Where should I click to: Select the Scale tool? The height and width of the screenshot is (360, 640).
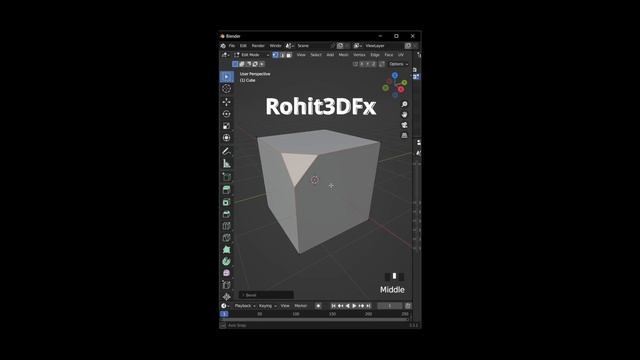(227, 126)
